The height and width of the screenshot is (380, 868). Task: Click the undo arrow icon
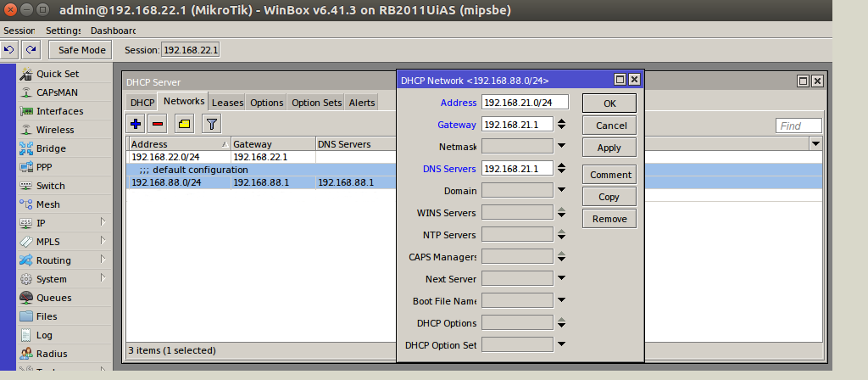9,50
